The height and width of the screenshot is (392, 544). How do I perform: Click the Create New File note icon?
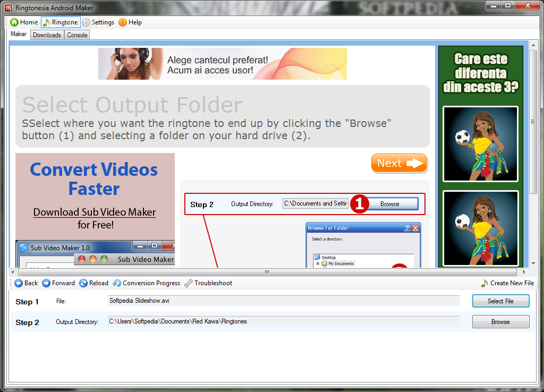tap(484, 283)
